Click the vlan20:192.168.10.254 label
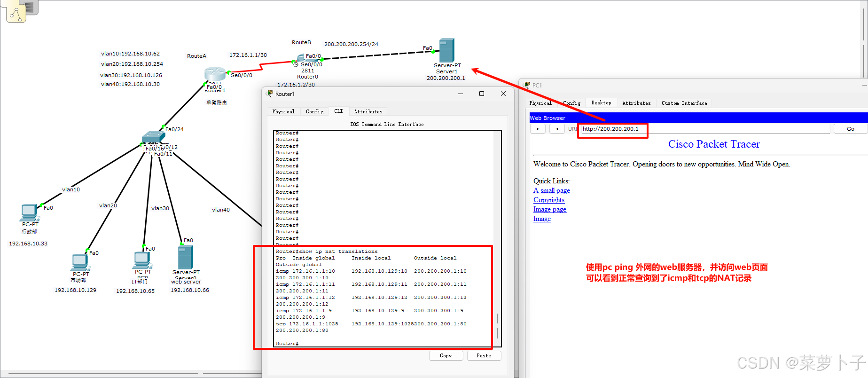 pyautogui.click(x=132, y=64)
